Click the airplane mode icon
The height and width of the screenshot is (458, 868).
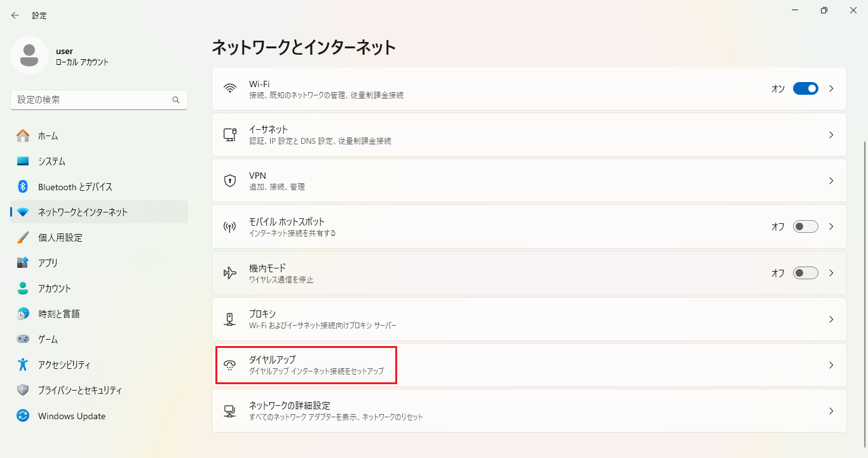[230, 273]
